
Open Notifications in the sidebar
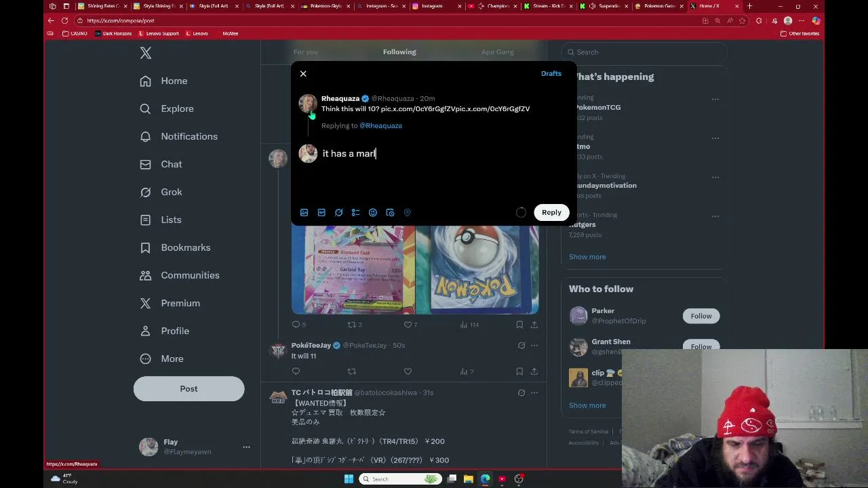[x=178, y=136]
